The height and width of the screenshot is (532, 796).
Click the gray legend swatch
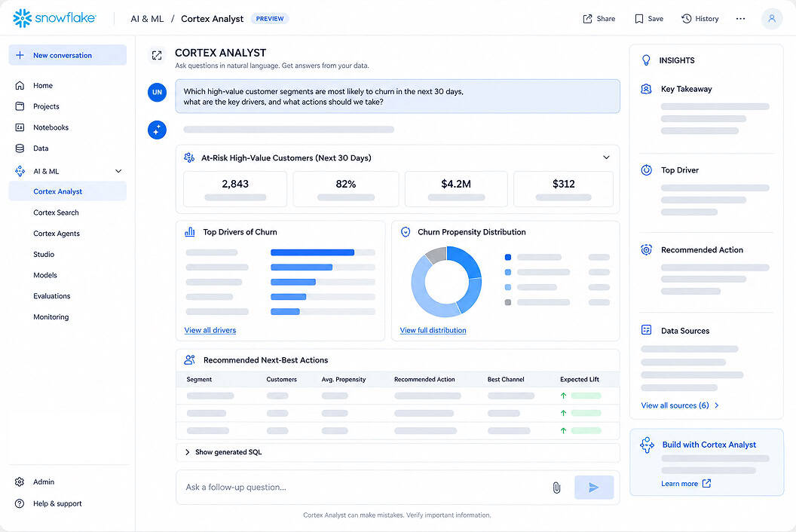(x=507, y=303)
